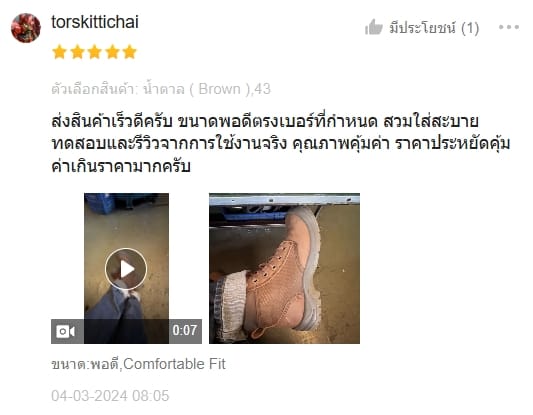Click torskittichai's profile avatar
Viewport: 533px width, 415px height.
(x=26, y=28)
